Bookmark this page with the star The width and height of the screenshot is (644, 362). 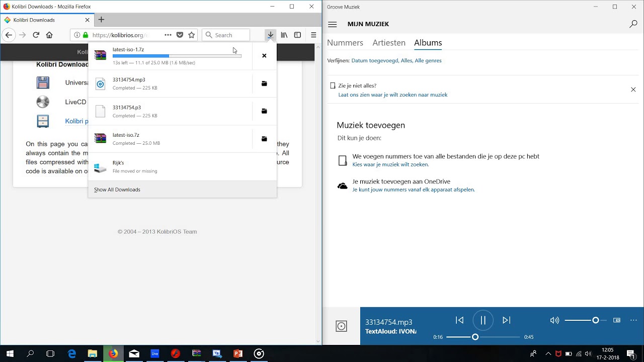point(192,35)
